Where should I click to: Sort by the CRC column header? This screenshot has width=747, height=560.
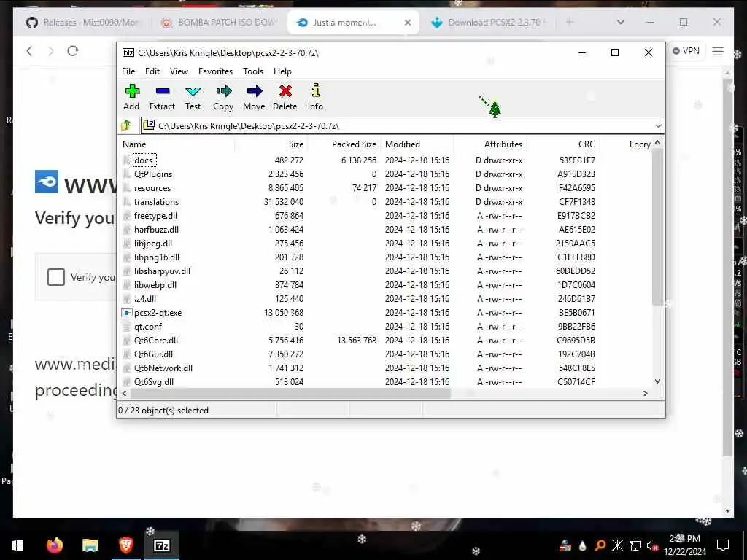(x=562, y=144)
